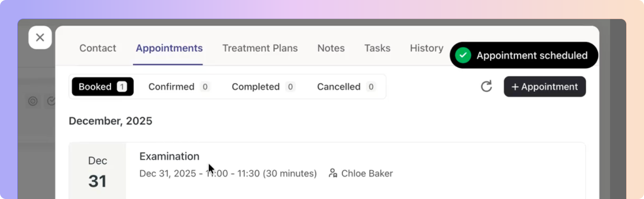Show Completed appointments
This screenshot has width=644, height=199.
[263, 87]
